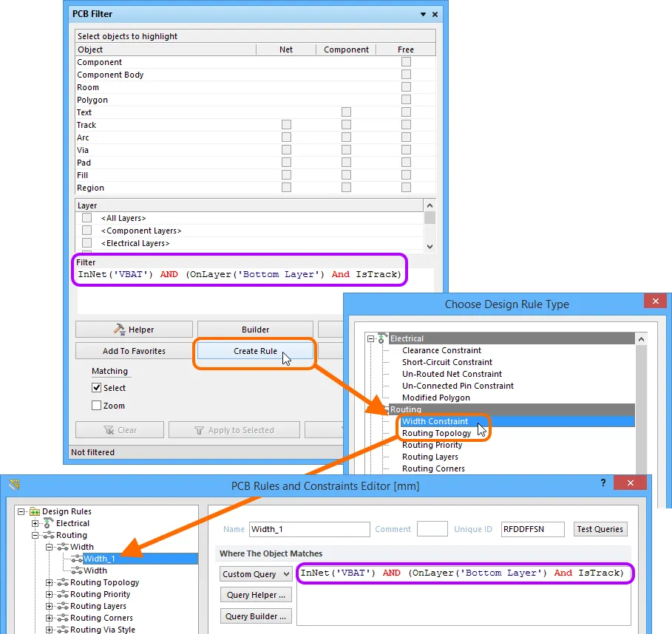
Task: Click the Builder button
Action: (256, 330)
